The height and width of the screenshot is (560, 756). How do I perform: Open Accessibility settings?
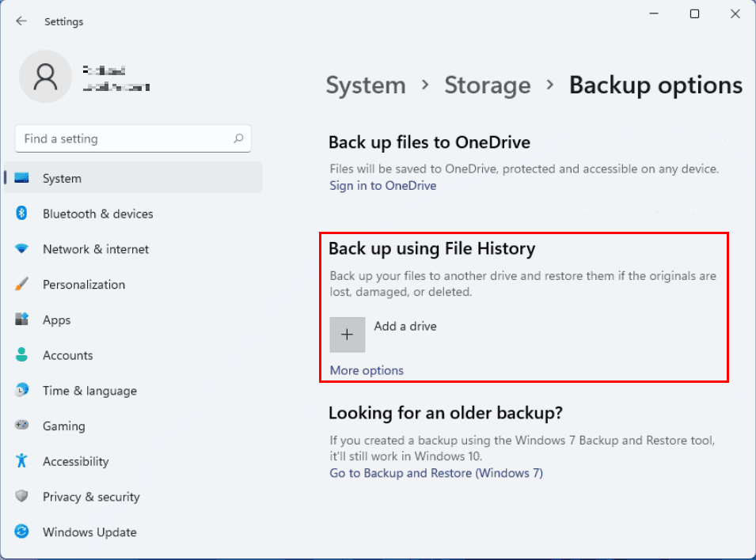pos(75,461)
